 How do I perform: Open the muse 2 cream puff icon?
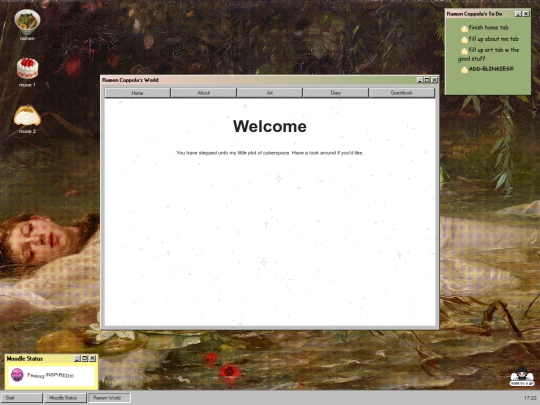[x=27, y=115]
